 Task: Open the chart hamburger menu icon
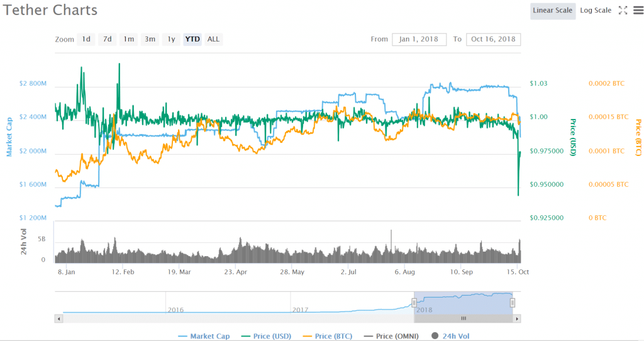pyautogui.click(x=637, y=10)
